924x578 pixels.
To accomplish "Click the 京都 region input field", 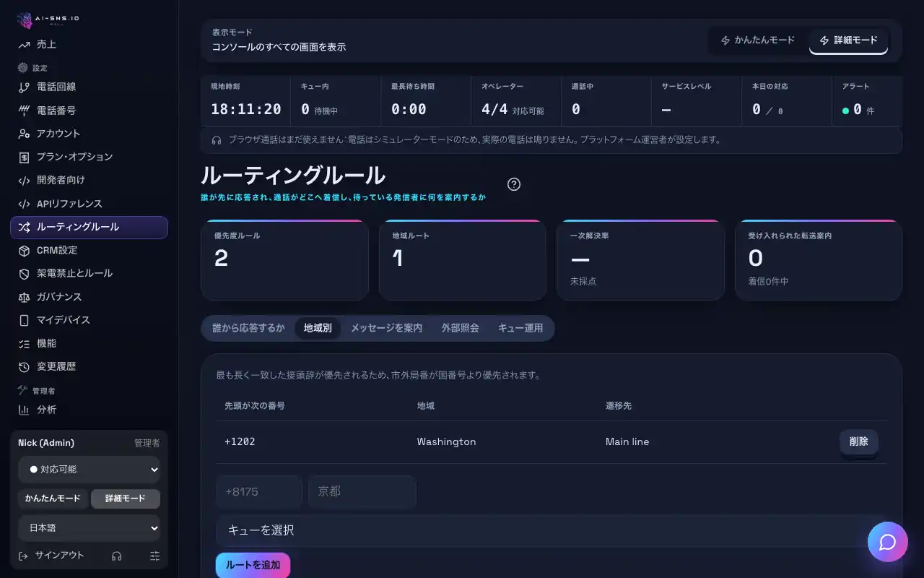I will [x=362, y=491].
